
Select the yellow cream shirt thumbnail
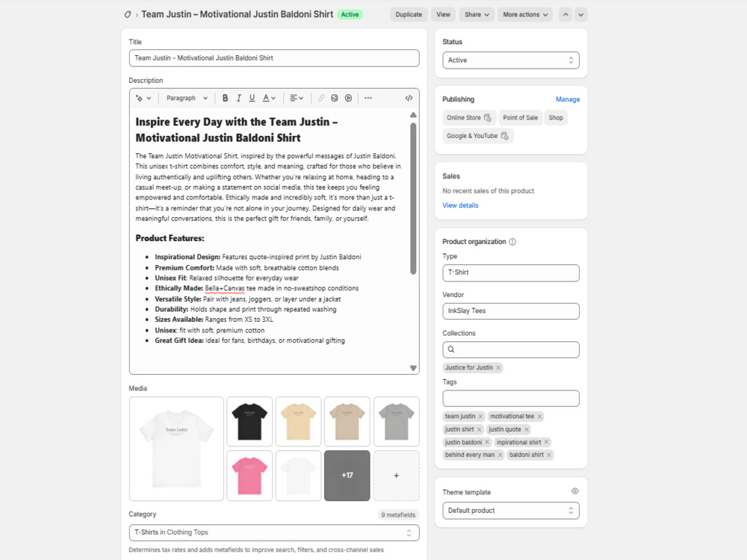(x=298, y=421)
